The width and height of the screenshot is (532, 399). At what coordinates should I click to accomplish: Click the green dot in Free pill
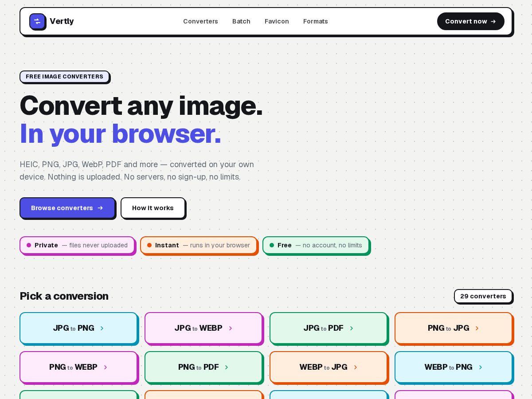[x=272, y=245]
